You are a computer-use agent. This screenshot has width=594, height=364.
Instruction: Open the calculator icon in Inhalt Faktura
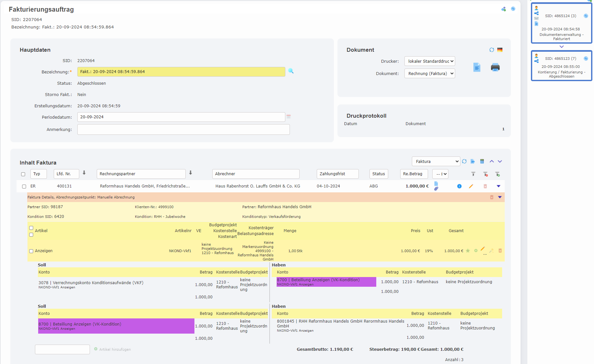[482, 161]
